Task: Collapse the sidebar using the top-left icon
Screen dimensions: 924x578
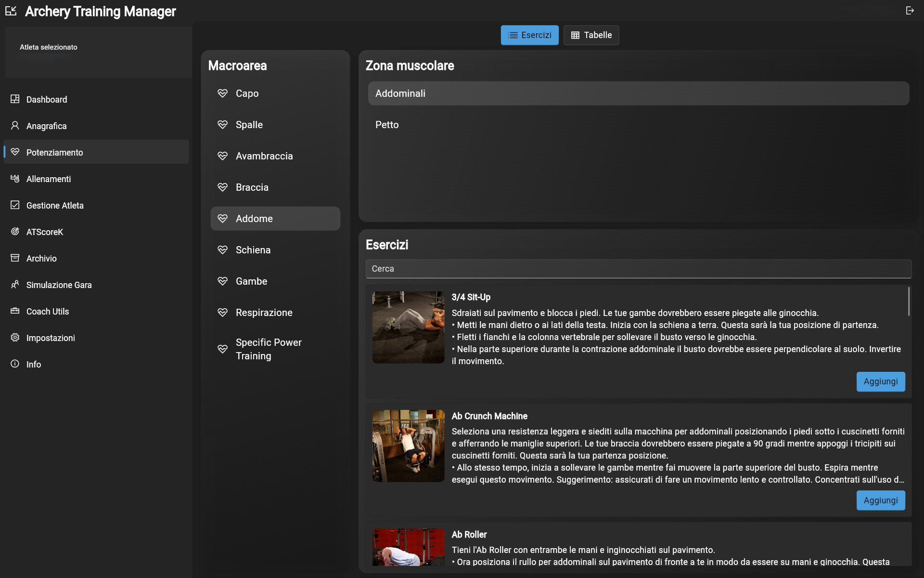Action: pyautogui.click(x=11, y=11)
